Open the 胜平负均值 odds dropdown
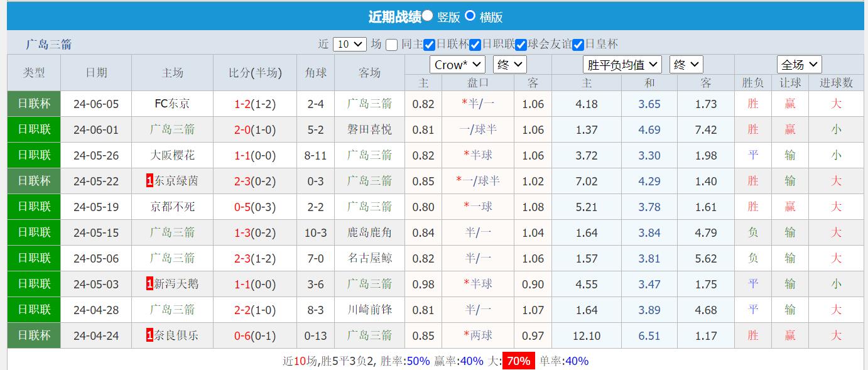868x370 pixels. tap(622, 64)
